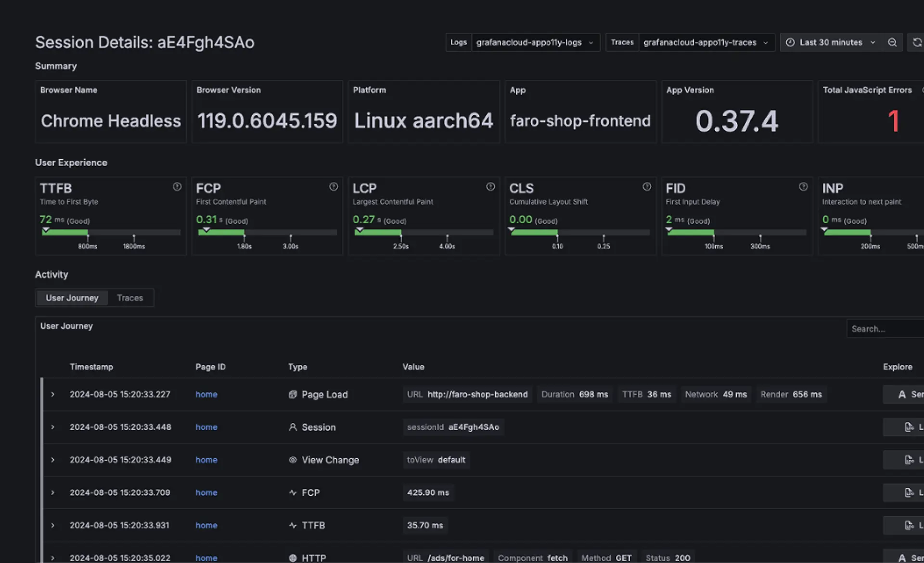924x563 pixels.
Task: Click the Chrome Headless browser name value
Action: point(111,121)
